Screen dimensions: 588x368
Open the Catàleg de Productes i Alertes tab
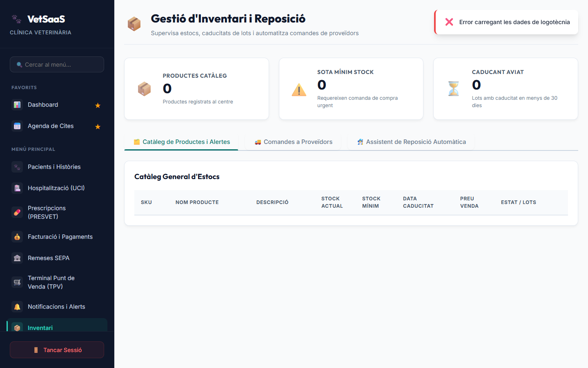(x=181, y=142)
